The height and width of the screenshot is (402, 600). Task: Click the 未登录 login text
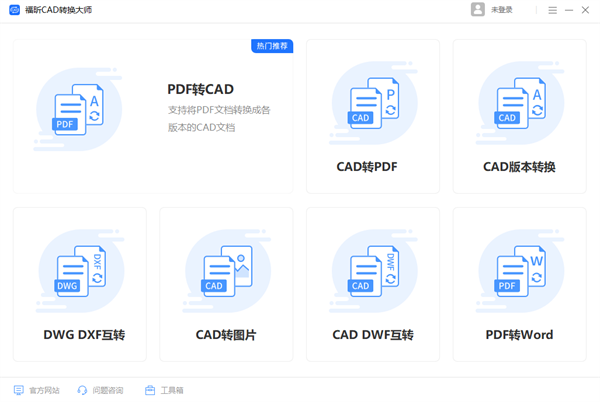click(502, 10)
